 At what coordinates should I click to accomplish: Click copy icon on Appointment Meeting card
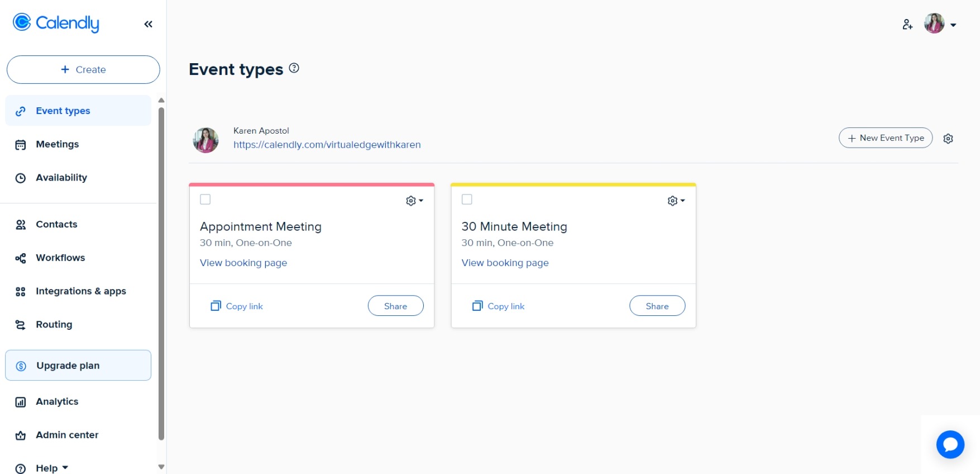[216, 306]
